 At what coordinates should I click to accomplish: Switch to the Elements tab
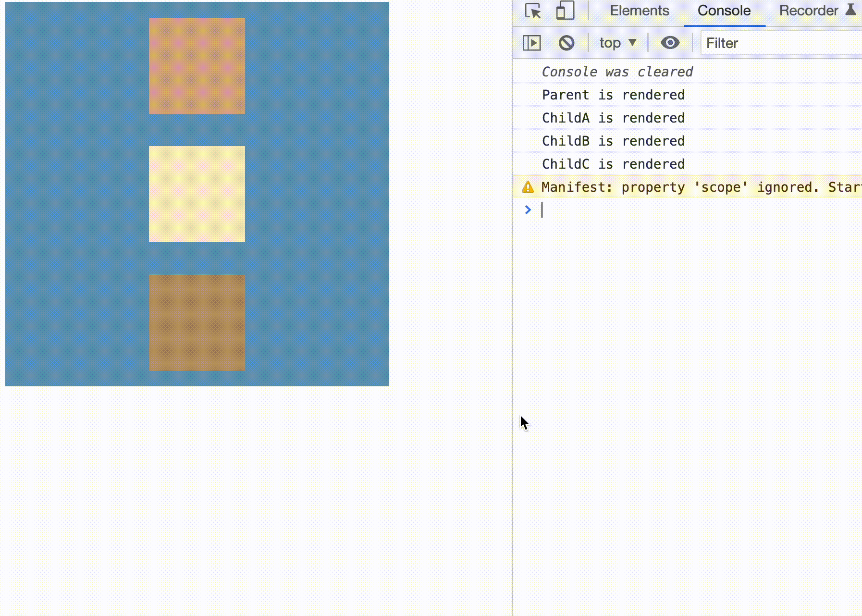639,11
